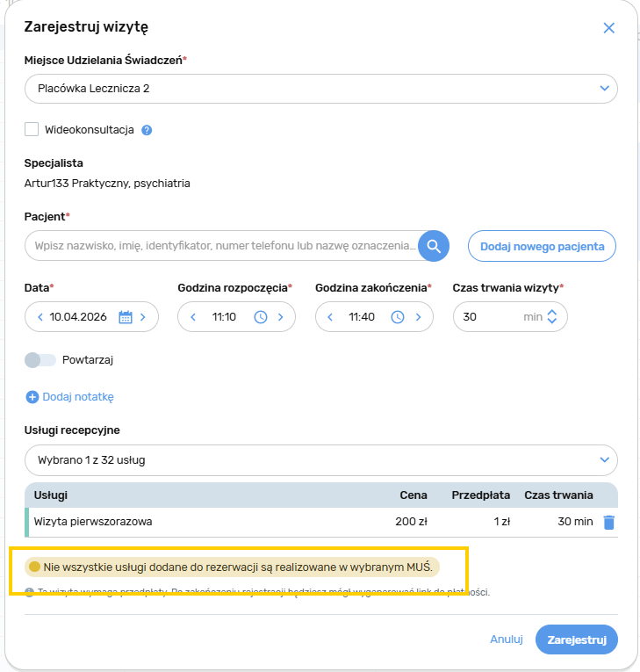Click the Anuluj link

507,639
